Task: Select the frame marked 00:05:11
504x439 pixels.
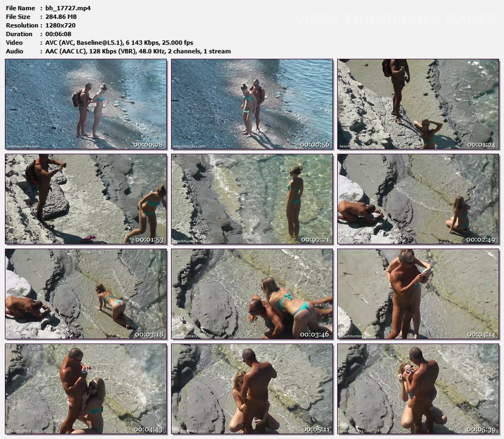Action: pos(252,389)
